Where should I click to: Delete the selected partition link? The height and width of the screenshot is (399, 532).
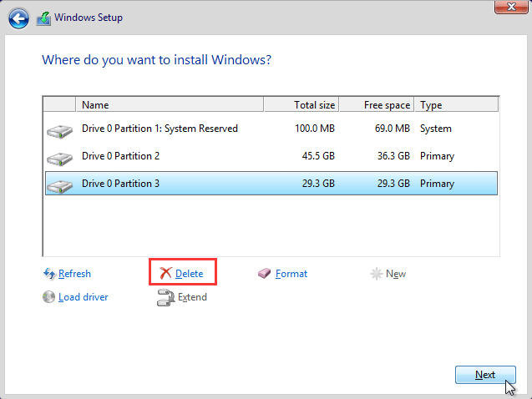point(190,274)
